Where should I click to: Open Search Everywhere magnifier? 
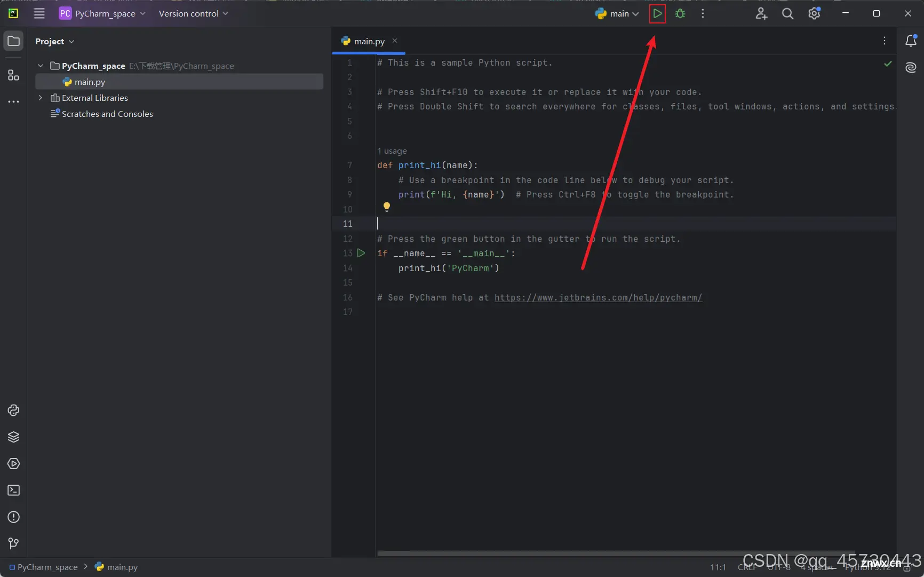pyautogui.click(x=787, y=13)
